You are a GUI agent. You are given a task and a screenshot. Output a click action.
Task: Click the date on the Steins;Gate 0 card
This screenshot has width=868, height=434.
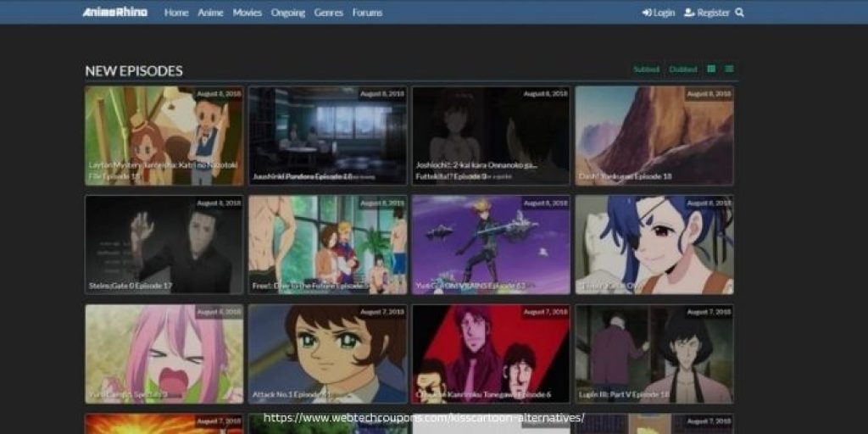219,203
